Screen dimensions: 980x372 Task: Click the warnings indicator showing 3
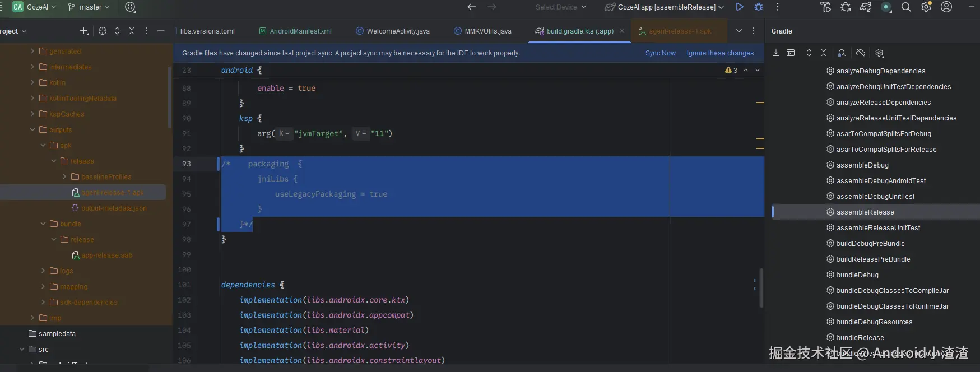(731, 70)
